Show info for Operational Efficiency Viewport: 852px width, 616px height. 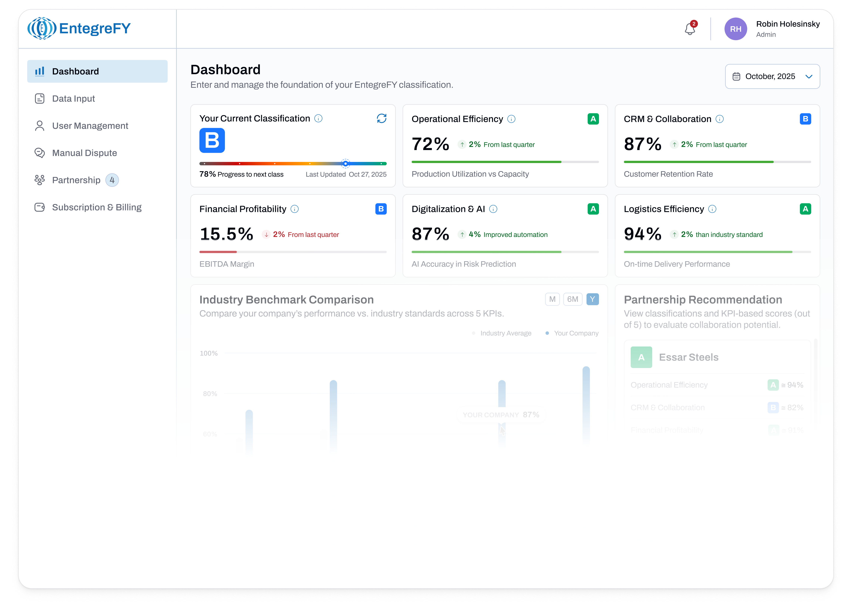point(511,119)
